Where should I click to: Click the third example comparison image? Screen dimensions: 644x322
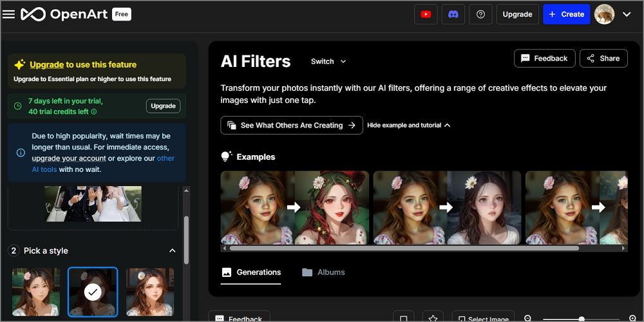point(576,208)
